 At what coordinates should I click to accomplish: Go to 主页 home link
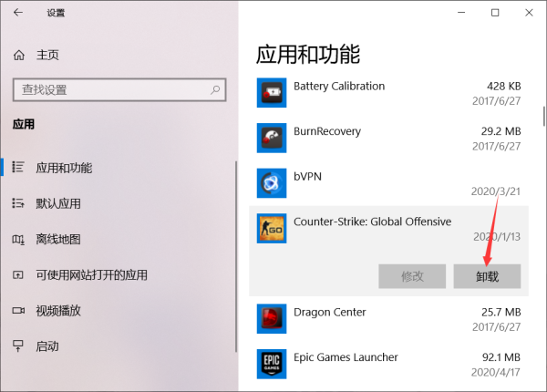(47, 55)
